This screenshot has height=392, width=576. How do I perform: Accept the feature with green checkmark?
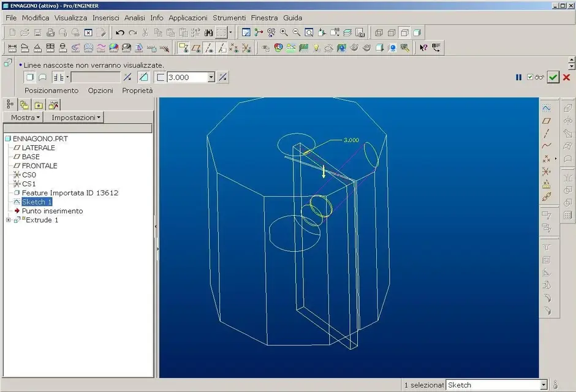coord(553,77)
